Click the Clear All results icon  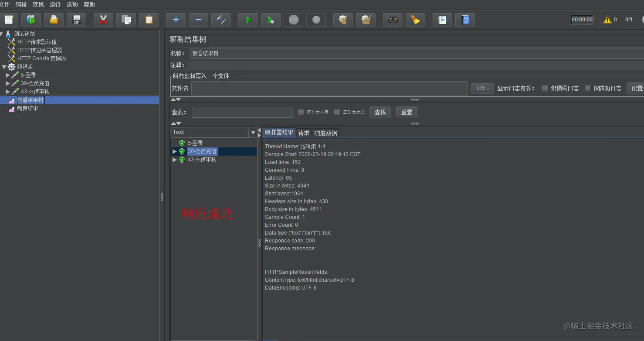[366, 20]
